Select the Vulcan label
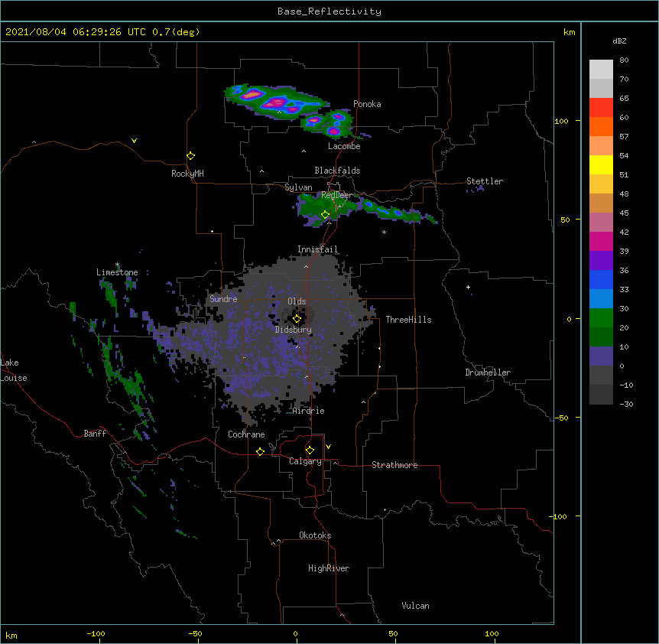This screenshot has width=659, height=644. pos(415,606)
